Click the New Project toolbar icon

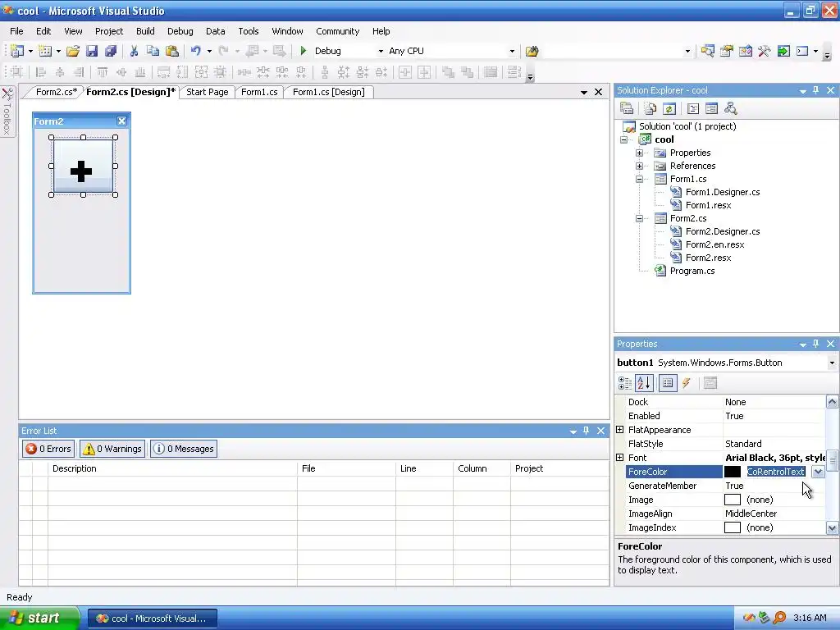tap(17, 51)
